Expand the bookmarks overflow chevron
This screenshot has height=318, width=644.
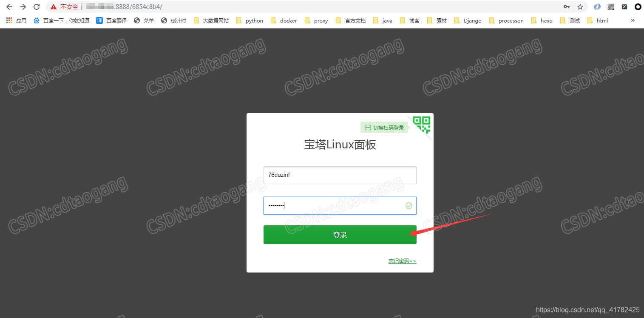click(633, 20)
